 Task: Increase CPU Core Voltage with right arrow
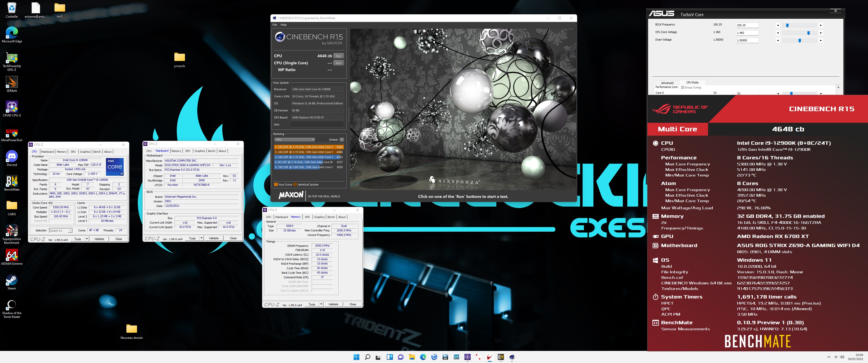click(x=821, y=33)
